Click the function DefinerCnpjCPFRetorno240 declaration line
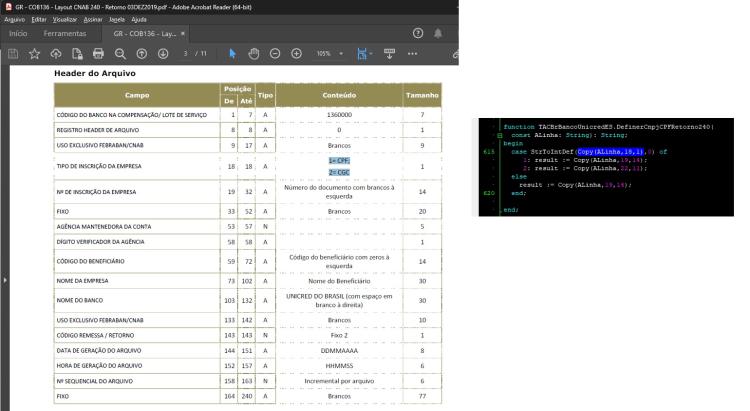This screenshot has width=750, height=411. coord(609,127)
